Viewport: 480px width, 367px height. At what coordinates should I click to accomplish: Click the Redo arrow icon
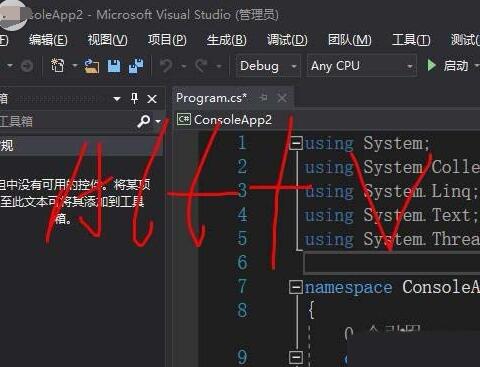click(x=201, y=66)
